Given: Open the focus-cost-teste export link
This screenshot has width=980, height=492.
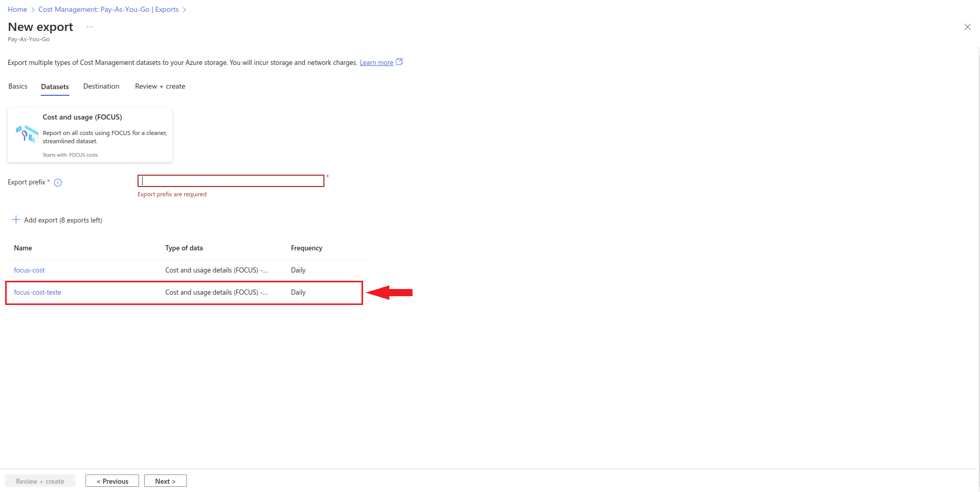Looking at the screenshot, I should coord(38,293).
